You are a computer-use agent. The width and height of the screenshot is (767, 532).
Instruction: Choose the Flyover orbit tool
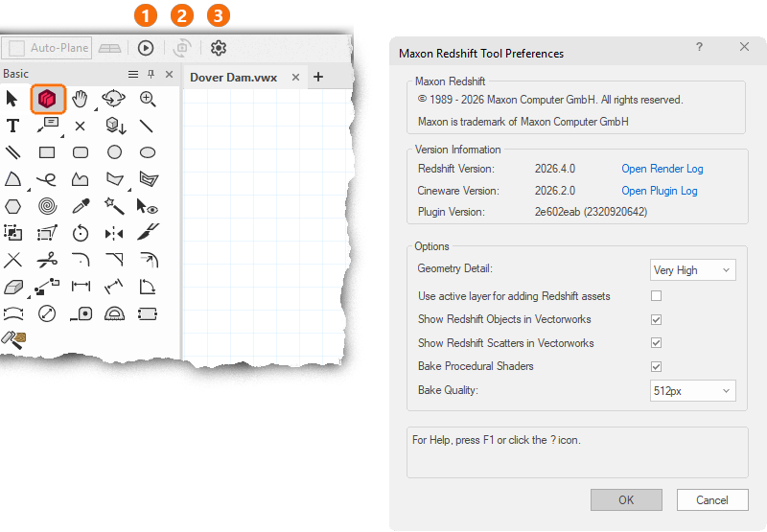click(113, 99)
